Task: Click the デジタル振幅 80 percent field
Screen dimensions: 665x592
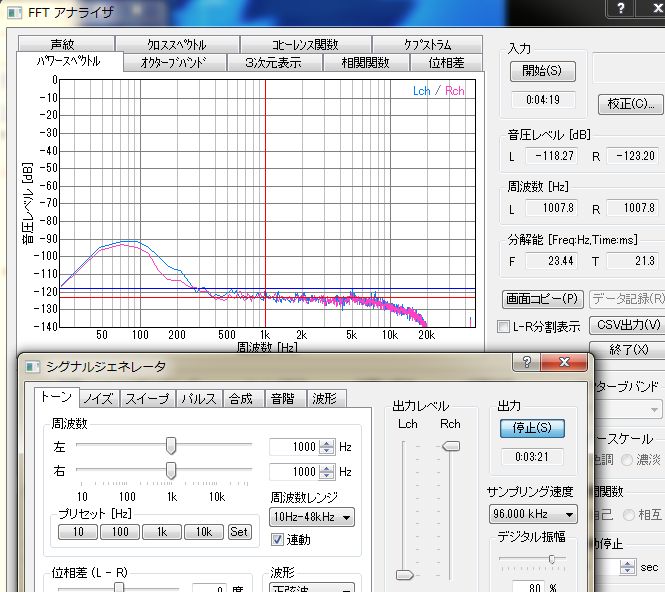Action: (x=528, y=587)
